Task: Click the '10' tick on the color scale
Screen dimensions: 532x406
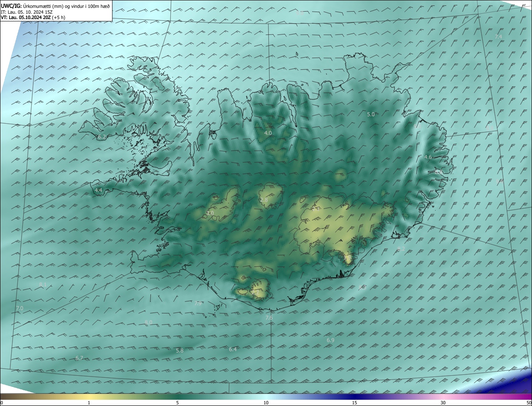Action: (266, 403)
